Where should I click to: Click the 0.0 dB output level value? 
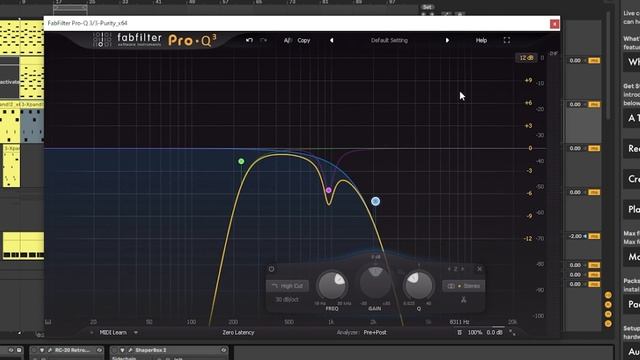tap(494, 333)
